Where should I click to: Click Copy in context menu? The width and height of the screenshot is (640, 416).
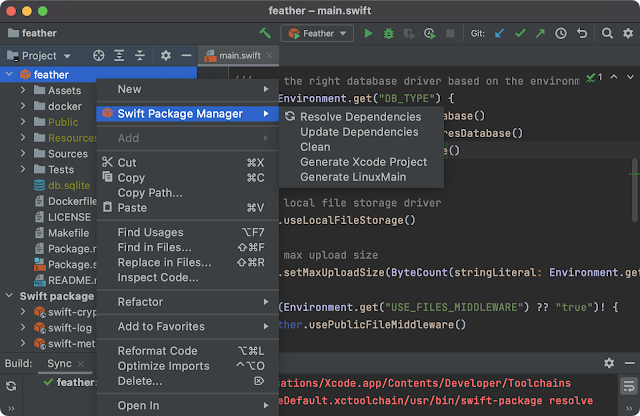(188, 178)
